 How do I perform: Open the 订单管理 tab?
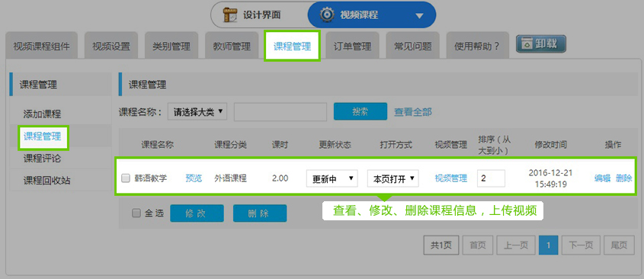(x=352, y=46)
